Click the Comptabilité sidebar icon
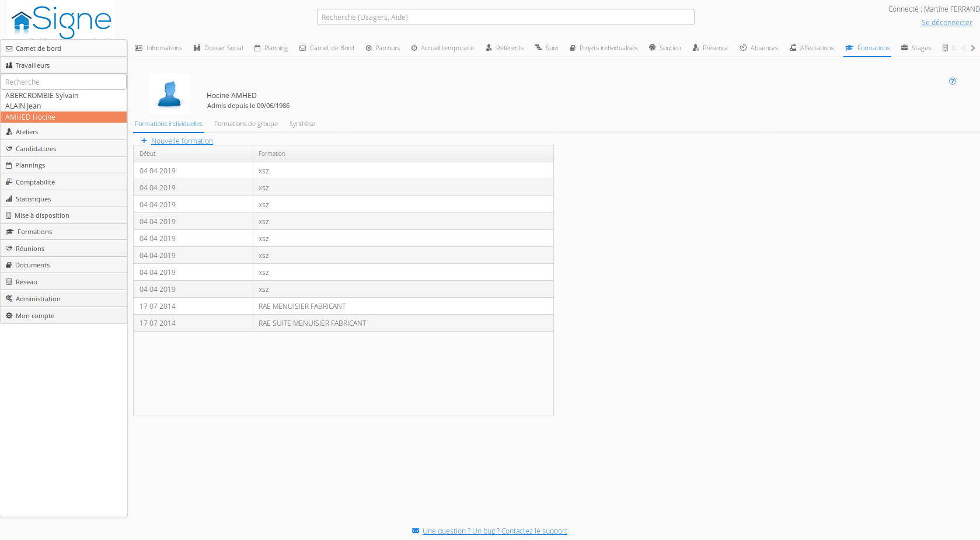This screenshot has width=980, height=540. pyautogui.click(x=9, y=182)
